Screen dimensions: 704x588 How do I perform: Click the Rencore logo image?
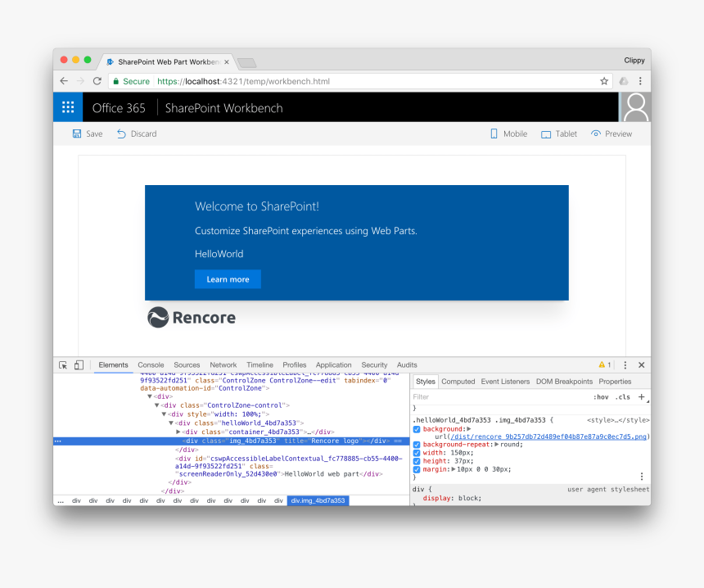coord(192,318)
